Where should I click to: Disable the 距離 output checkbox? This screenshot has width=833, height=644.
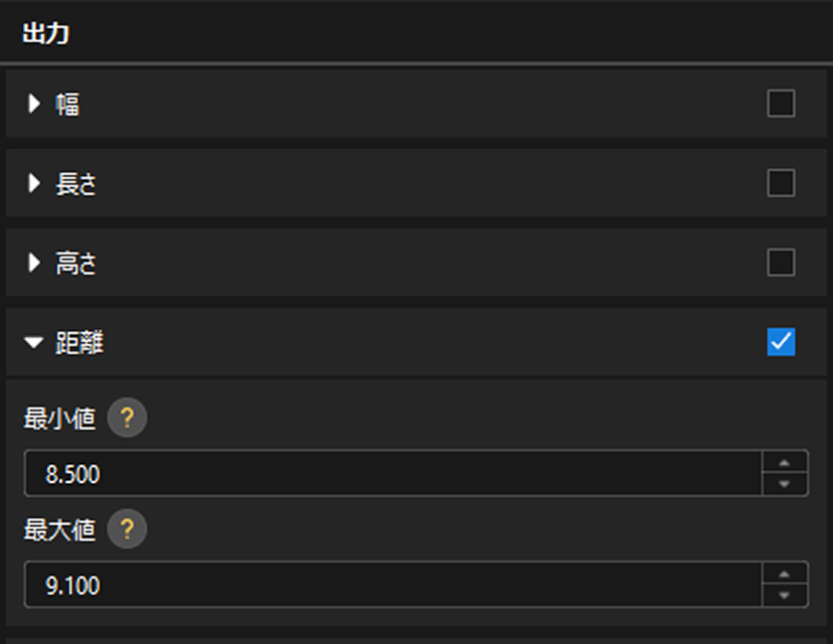coord(783,342)
